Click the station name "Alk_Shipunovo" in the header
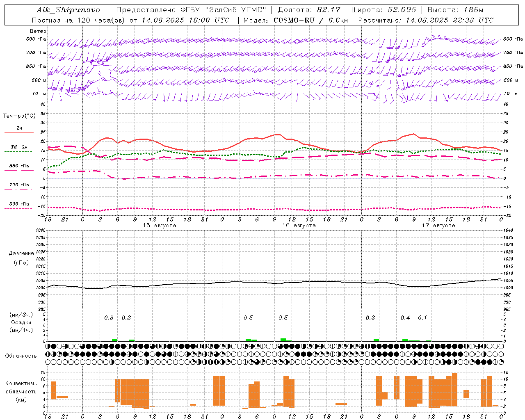 (x=68, y=10)
